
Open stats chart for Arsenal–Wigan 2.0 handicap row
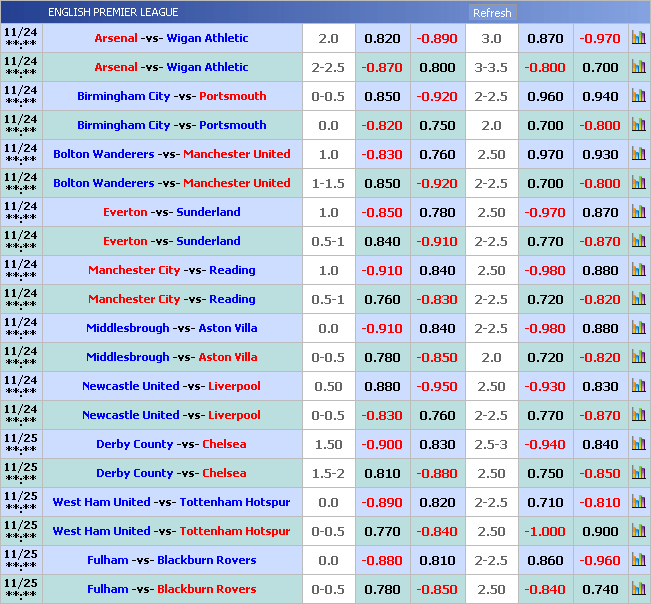click(x=638, y=38)
